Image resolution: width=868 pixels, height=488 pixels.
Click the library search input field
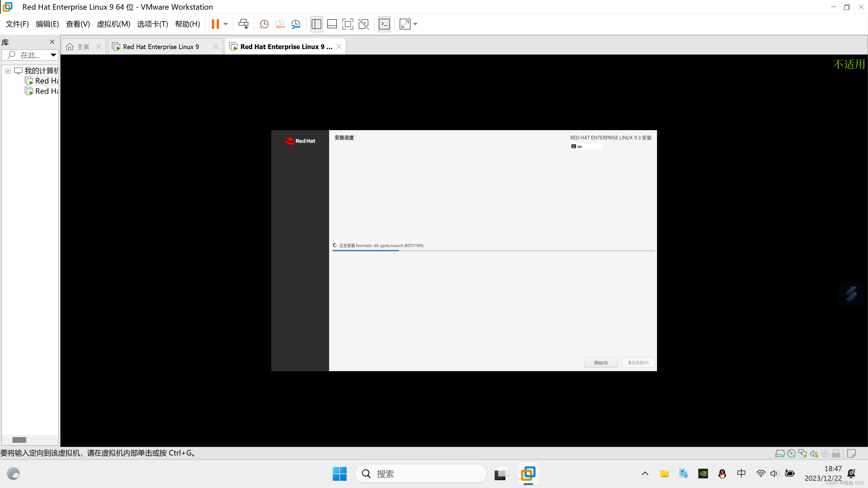pos(30,55)
